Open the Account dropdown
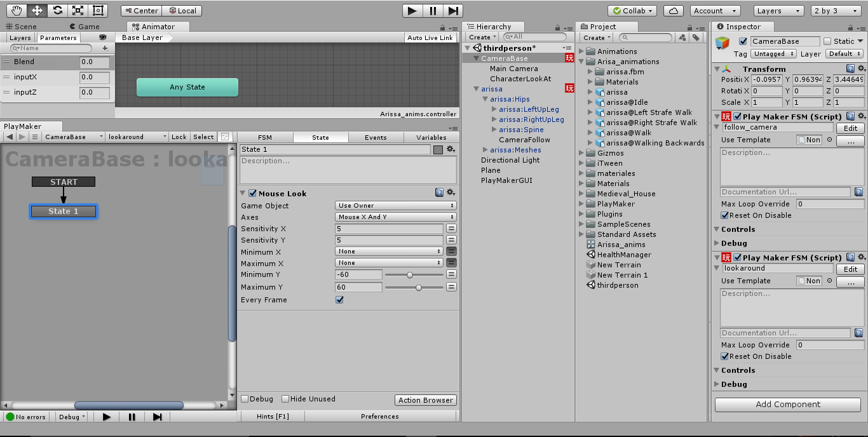The height and width of the screenshot is (437, 868). [x=715, y=11]
